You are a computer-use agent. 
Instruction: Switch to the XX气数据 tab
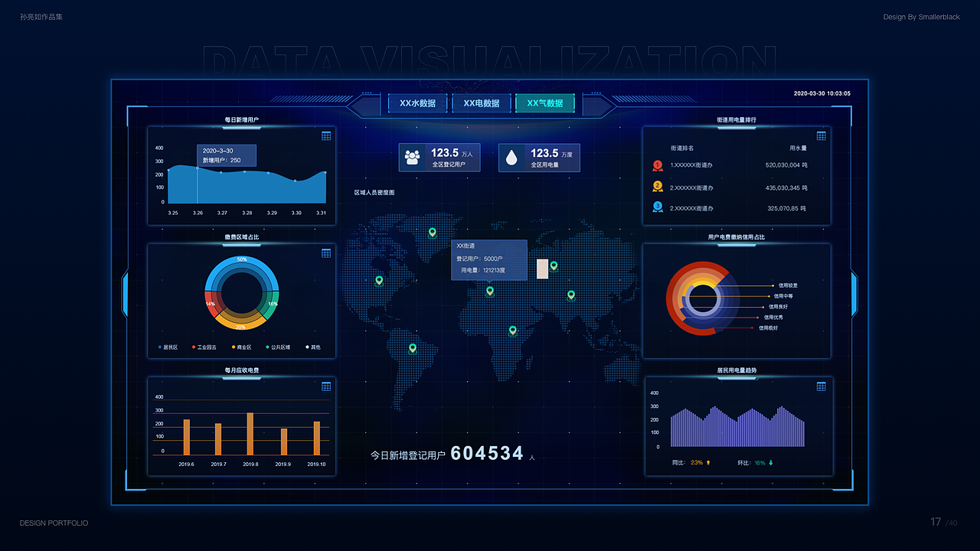544,103
